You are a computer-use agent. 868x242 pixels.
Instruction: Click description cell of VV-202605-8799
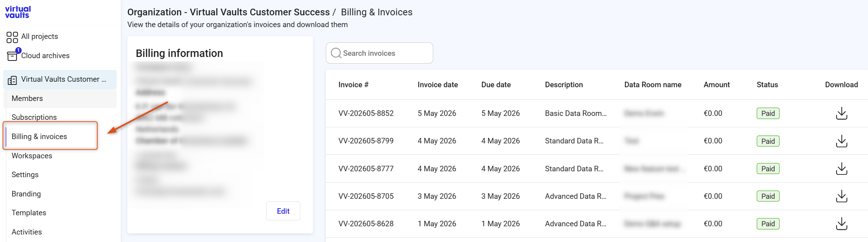574,141
